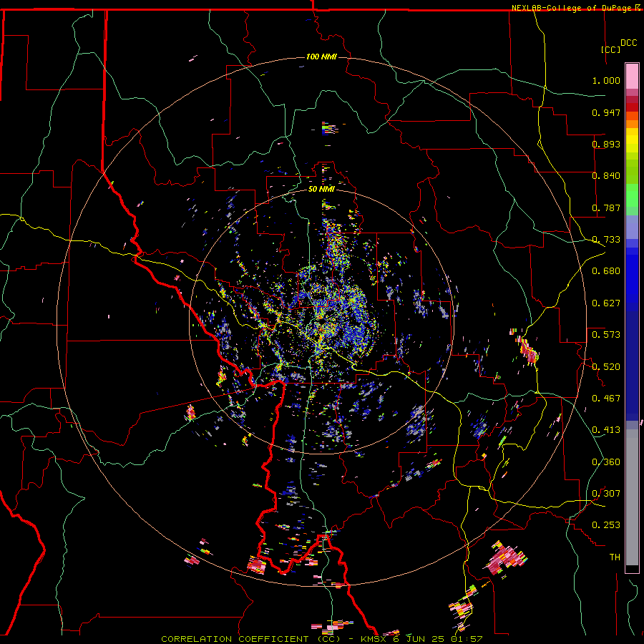Click the 0.413 scale value

606,430
